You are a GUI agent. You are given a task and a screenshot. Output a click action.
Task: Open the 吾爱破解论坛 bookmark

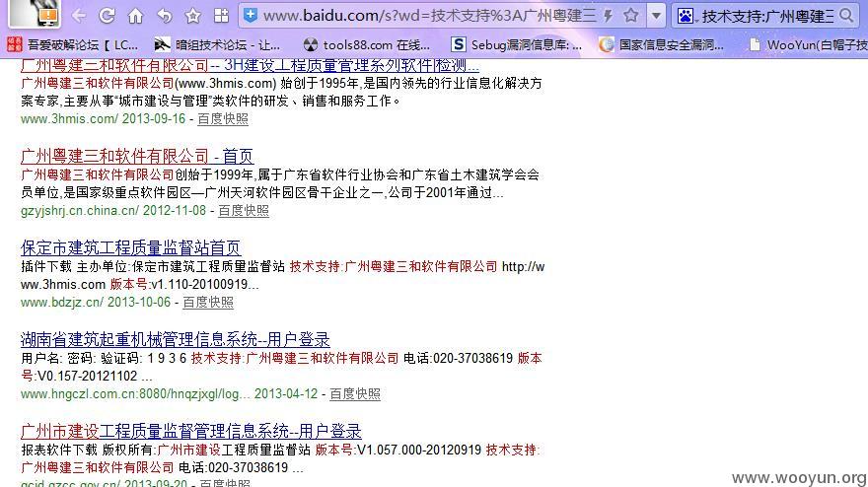(x=72, y=44)
